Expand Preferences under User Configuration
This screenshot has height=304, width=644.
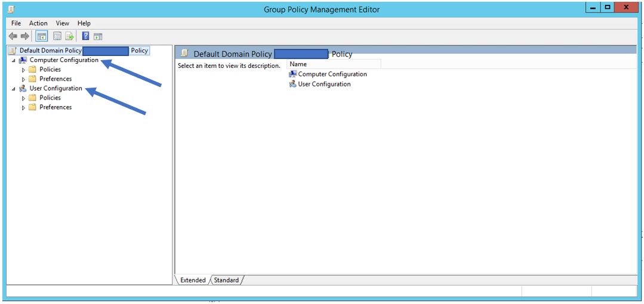click(23, 107)
